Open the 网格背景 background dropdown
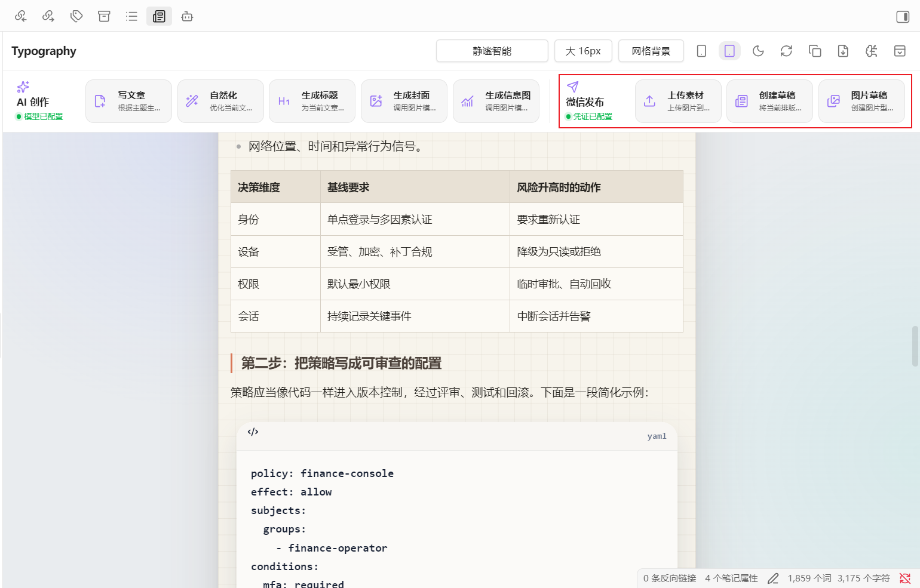 click(651, 51)
